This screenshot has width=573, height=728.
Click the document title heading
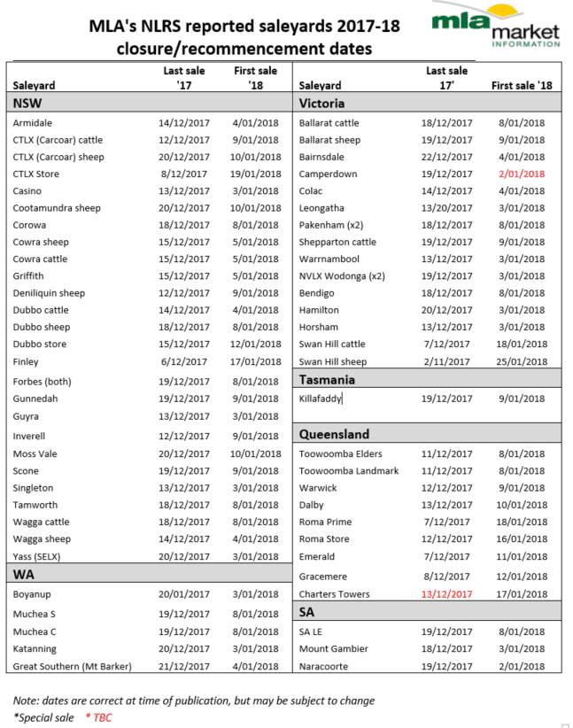(244, 37)
